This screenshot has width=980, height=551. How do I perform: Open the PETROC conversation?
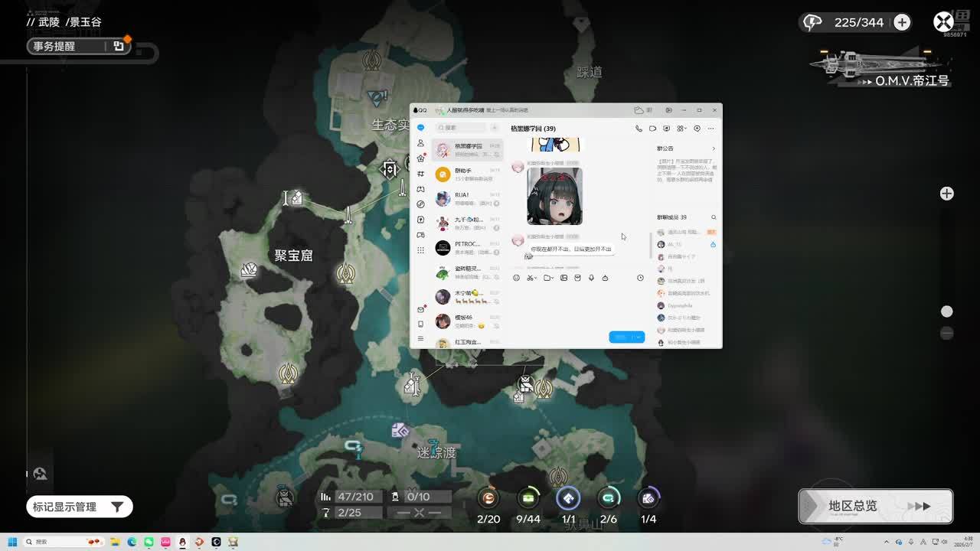467,247
